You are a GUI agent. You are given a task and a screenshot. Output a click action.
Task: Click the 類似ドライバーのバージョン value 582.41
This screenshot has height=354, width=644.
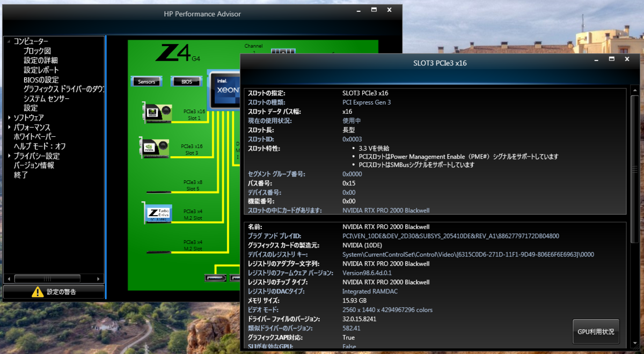(352, 328)
